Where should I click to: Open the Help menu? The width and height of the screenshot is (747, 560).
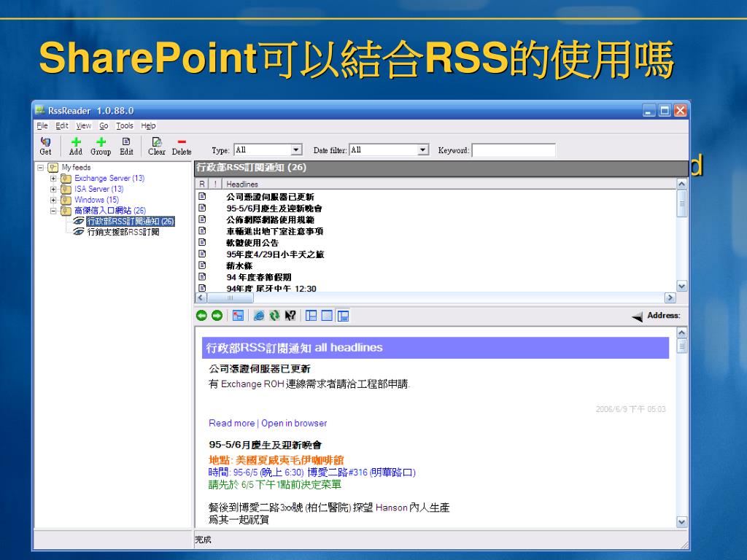[148, 125]
